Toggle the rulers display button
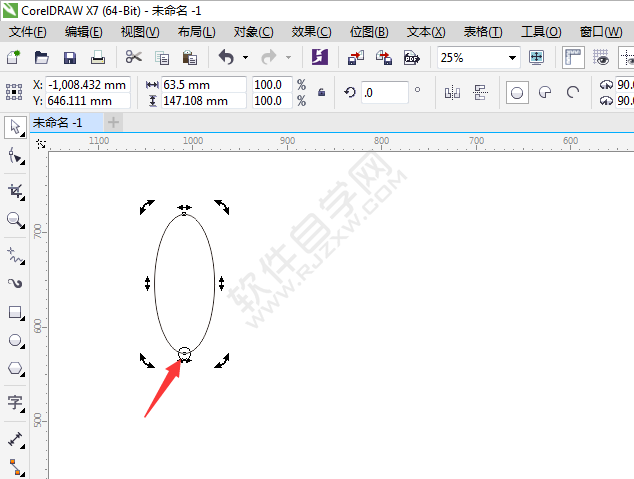Image resolution: width=634 pixels, height=479 pixels. [x=573, y=57]
